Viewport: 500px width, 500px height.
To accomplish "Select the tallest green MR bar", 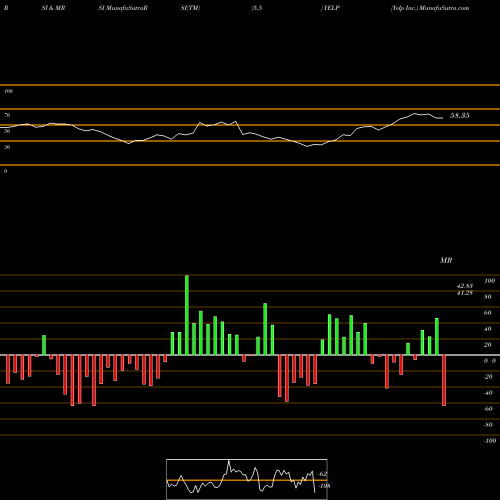I will (187, 315).
